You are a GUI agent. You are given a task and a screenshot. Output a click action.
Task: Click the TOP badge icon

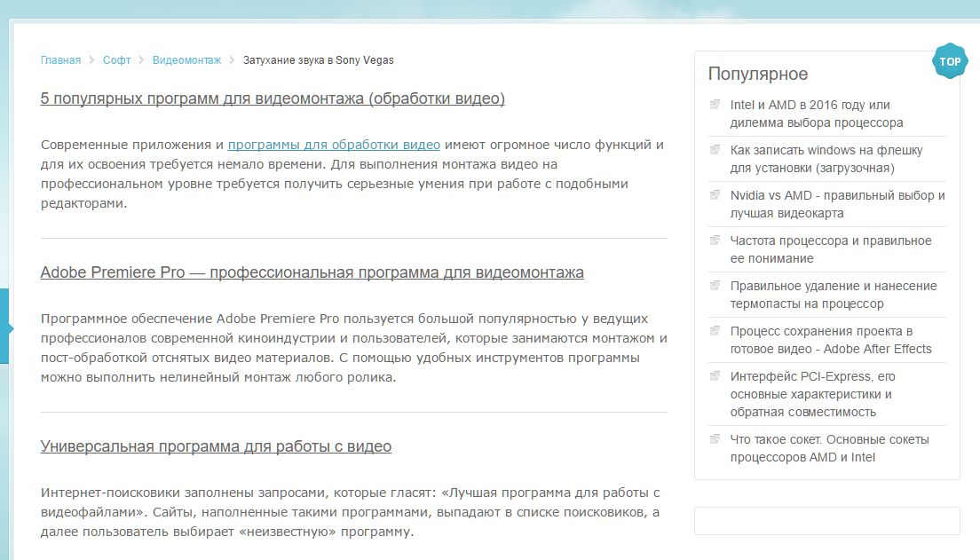point(950,61)
